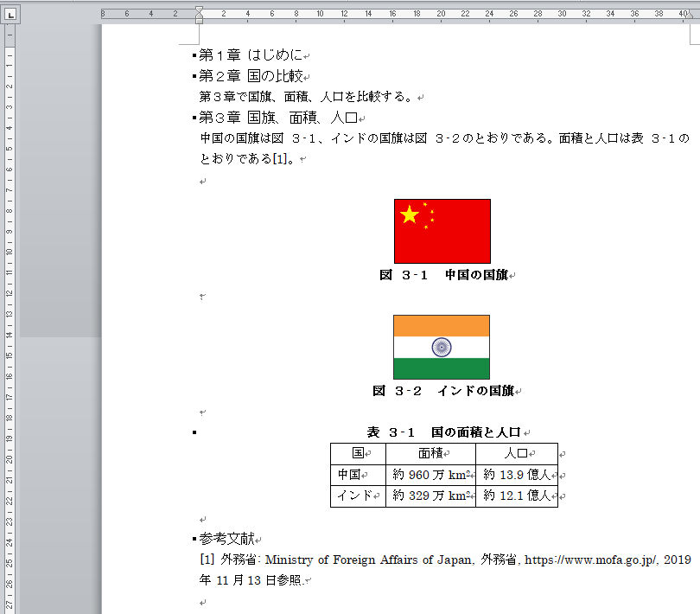
Task: Click table caption 表 3-1 国の面積と人口
Action: click(x=443, y=432)
